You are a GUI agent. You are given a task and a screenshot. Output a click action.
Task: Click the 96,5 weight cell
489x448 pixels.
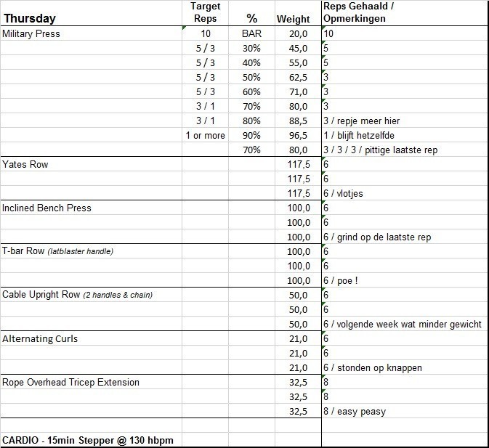(x=299, y=136)
